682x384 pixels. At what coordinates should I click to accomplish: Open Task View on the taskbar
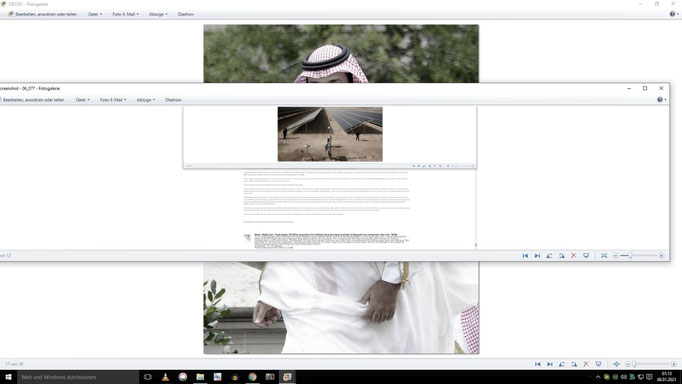click(x=148, y=377)
